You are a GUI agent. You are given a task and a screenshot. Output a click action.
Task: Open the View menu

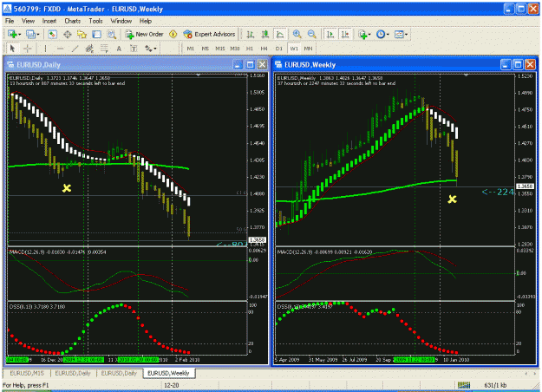[28, 21]
